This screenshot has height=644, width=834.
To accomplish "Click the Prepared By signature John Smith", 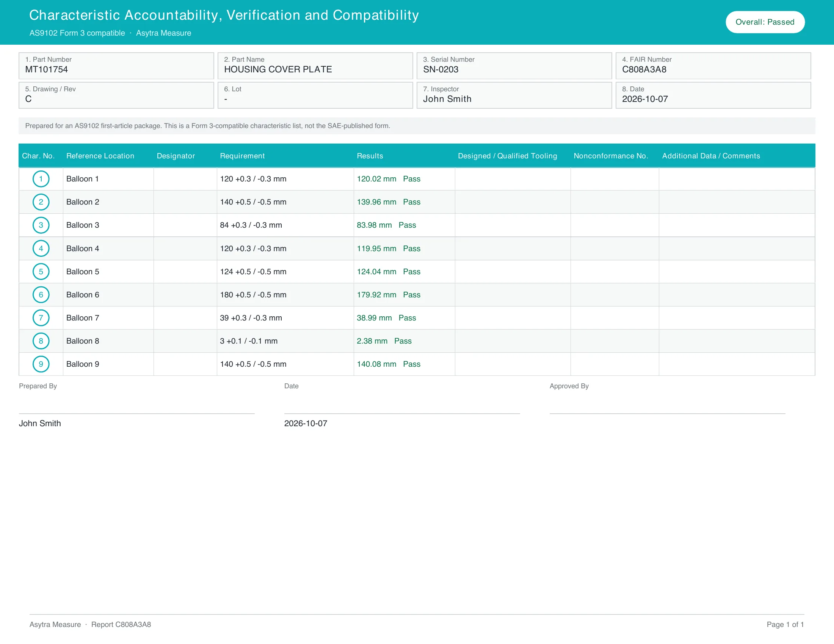I will click(x=40, y=424).
